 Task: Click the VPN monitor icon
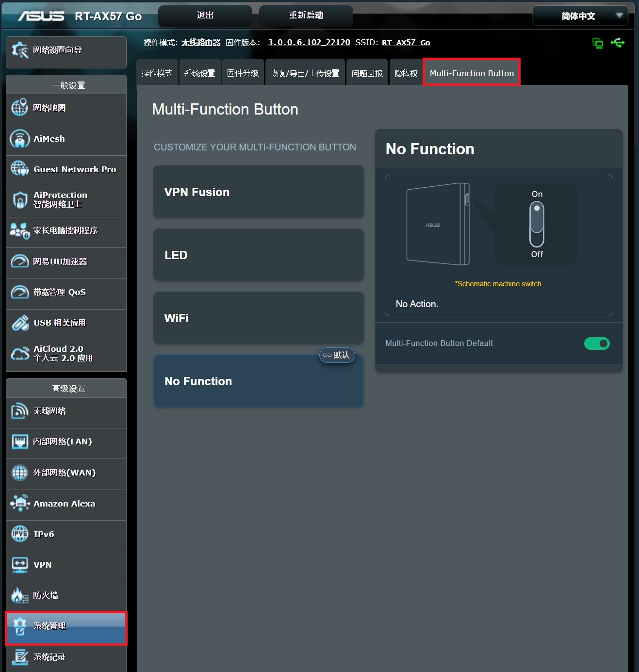[19, 565]
